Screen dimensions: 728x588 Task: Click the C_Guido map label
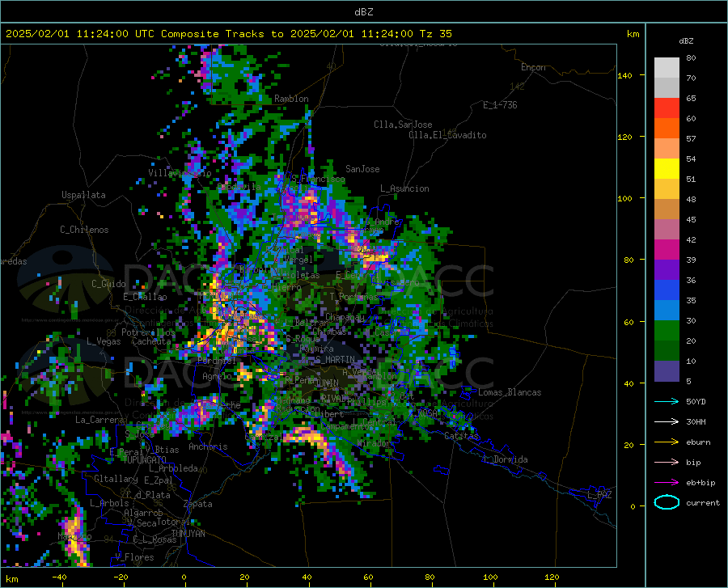click(x=108, y=284)
